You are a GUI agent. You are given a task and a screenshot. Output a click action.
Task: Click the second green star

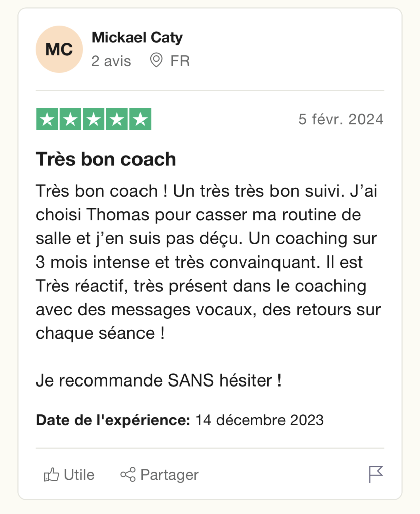pyautogui.click(x=70, y=119)
